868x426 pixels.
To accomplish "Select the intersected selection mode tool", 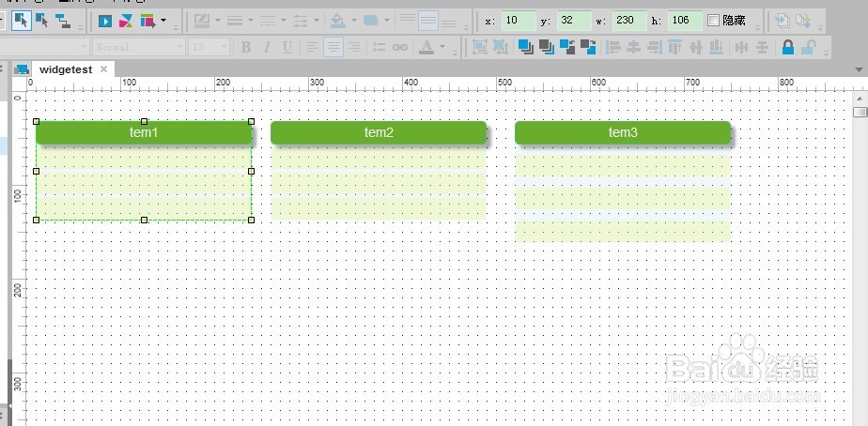I will [x=21, y=21].
